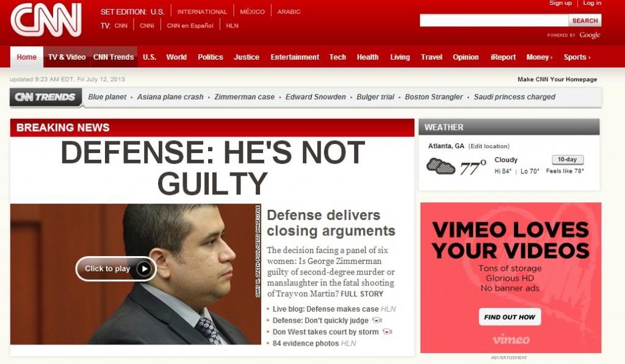Open the Home tab
Image resolution: width=625 pixels, height=364 pixels.
pyautogui.click(x=27, y=57)
